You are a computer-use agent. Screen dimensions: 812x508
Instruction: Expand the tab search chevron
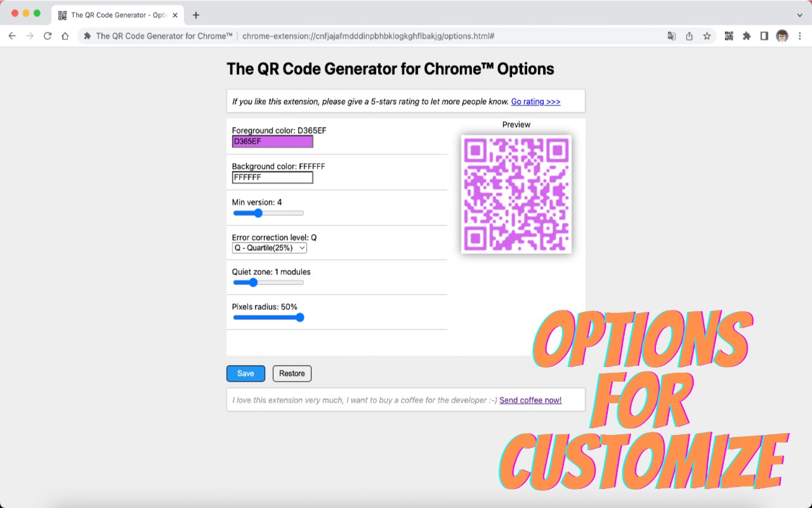tap(799, 15)
